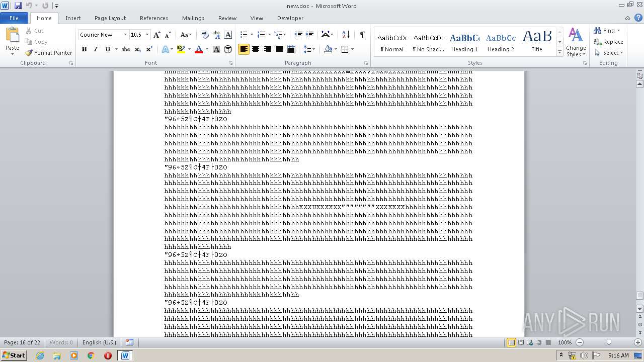Click the Multilevel List icon
The image size is (644, 362).
coord(278,35)
